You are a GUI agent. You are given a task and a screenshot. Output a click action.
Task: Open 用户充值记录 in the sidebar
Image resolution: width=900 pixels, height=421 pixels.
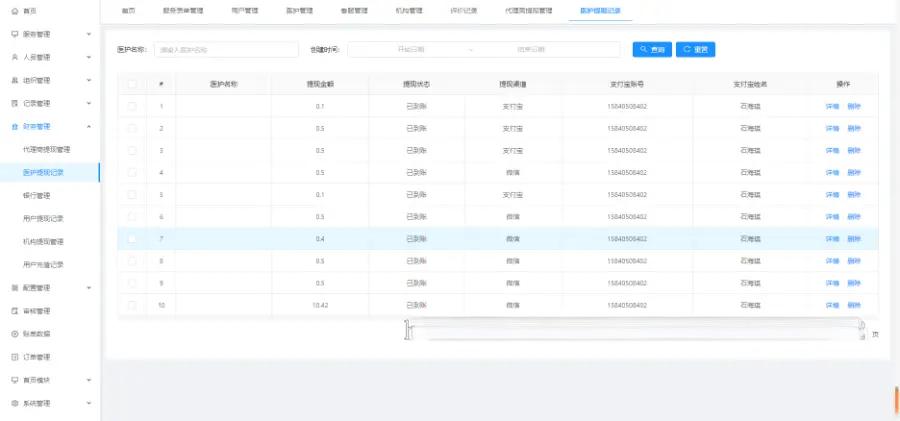42,265
